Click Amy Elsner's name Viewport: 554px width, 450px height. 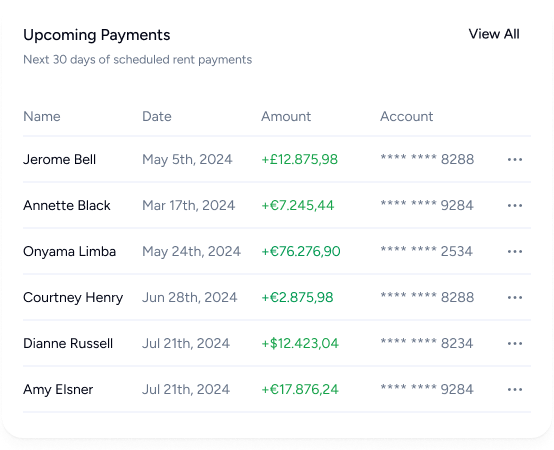(58, 390)
